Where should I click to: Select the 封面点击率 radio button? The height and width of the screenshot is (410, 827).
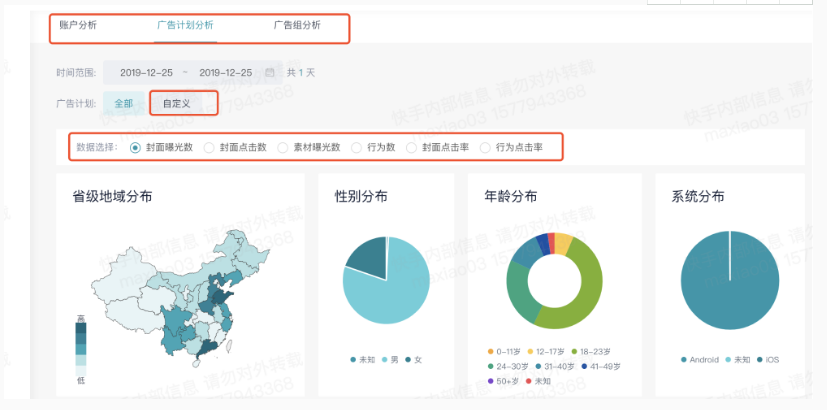coord(411,148)
